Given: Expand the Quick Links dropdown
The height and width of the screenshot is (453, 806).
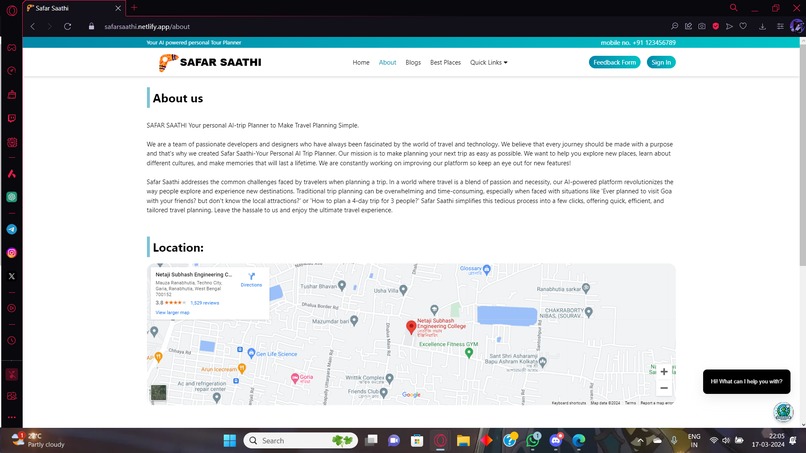Looking at the screenshot, I should click(488, 62).
